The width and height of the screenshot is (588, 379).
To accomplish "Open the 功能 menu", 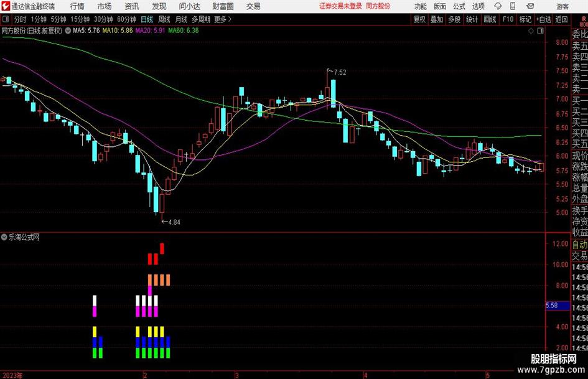I will (421, 6).
